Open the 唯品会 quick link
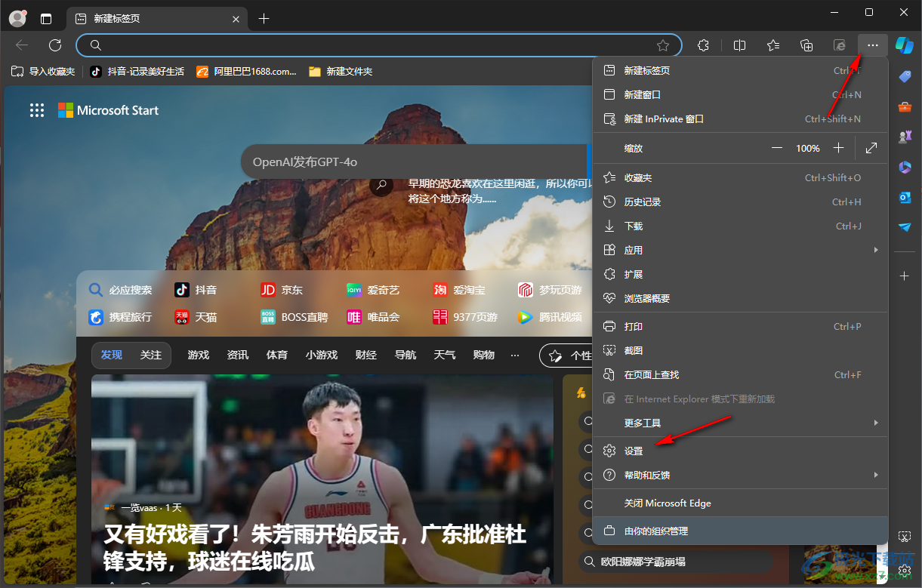This screenshot has height=588, width=922. click(373, 317)
